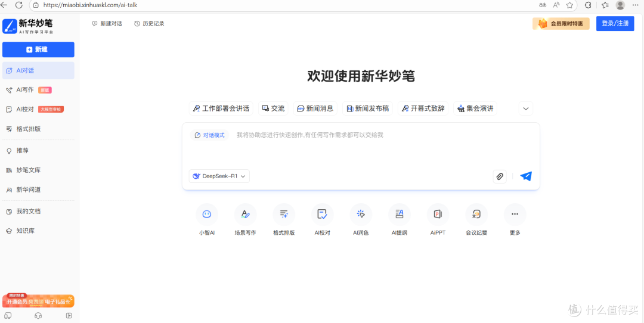Click the 登录/注册 button
Image resolution: width=644 pixels, height=323 pixels.
[x=615, y=23]
